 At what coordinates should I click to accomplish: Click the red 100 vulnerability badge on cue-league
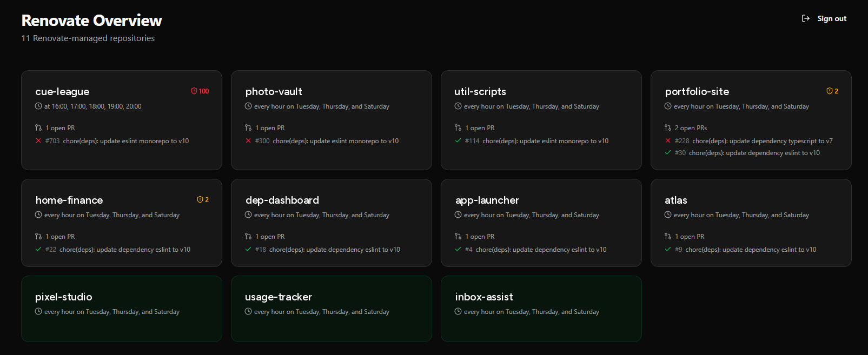tap(200, 91)
